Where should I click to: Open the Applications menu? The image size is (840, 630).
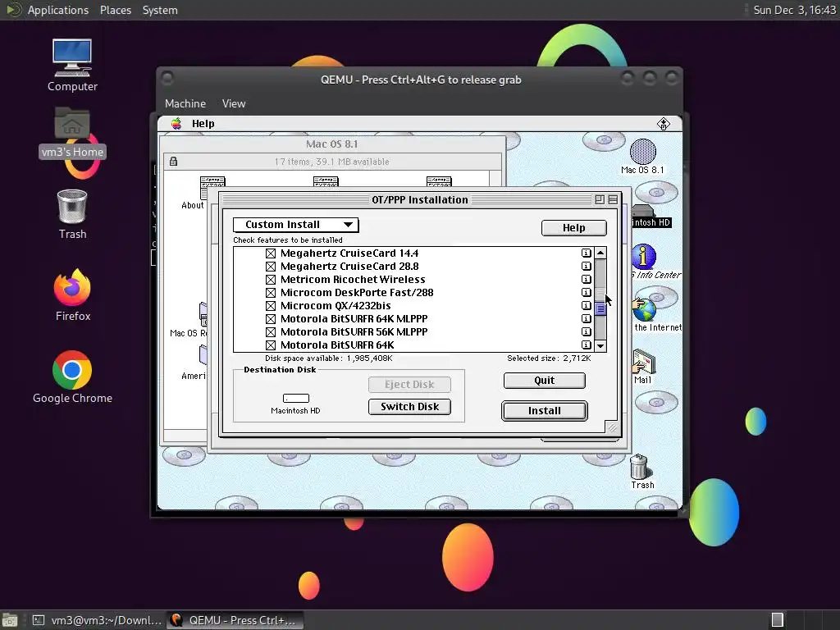coord(58,10)
